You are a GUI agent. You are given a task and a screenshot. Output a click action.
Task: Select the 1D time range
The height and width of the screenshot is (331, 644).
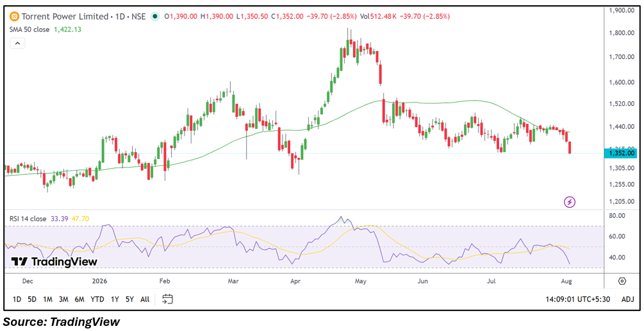click(x=17, y=300)
